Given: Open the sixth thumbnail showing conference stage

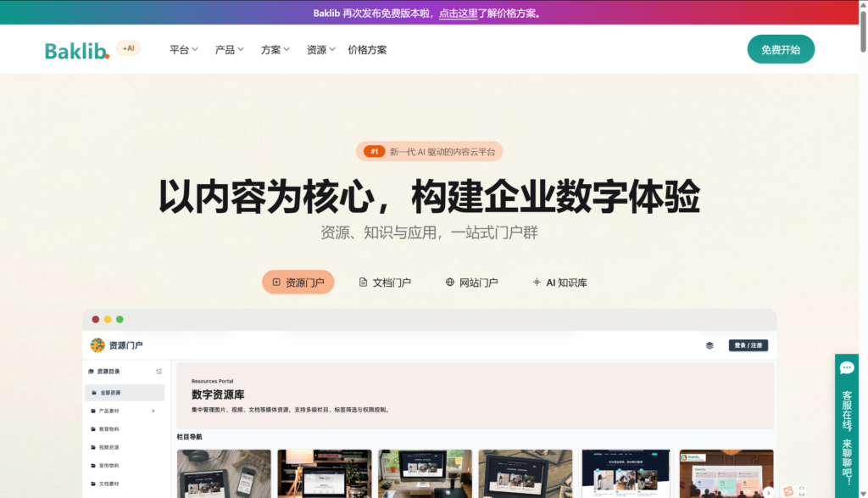Looking at the screenshot, I should (x=726, y=473).
